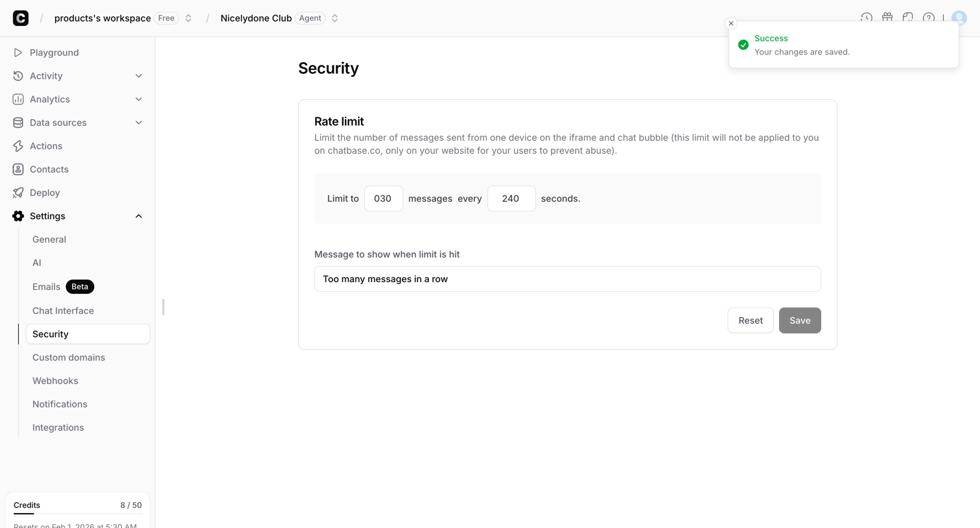980x528 pixels.
Task: Open products's workspace link
Action: pyautogui.click(x=102, y=18)
